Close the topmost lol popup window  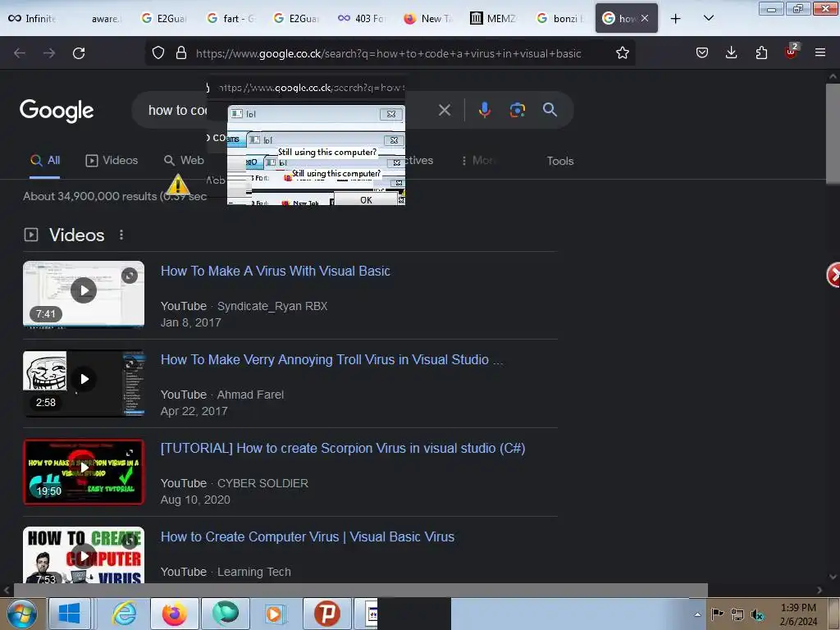(391, 114)
